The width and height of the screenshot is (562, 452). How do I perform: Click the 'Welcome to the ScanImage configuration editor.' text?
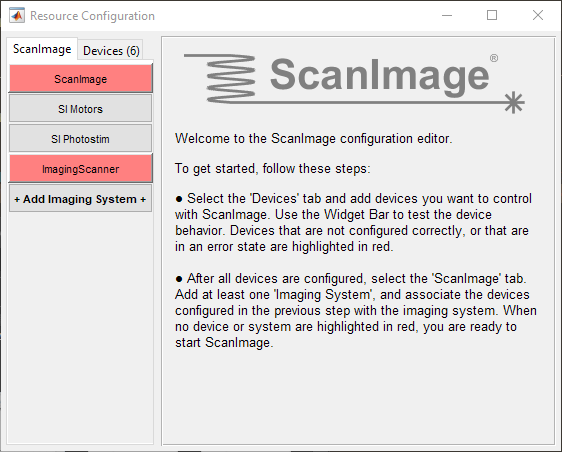(314, 138)
